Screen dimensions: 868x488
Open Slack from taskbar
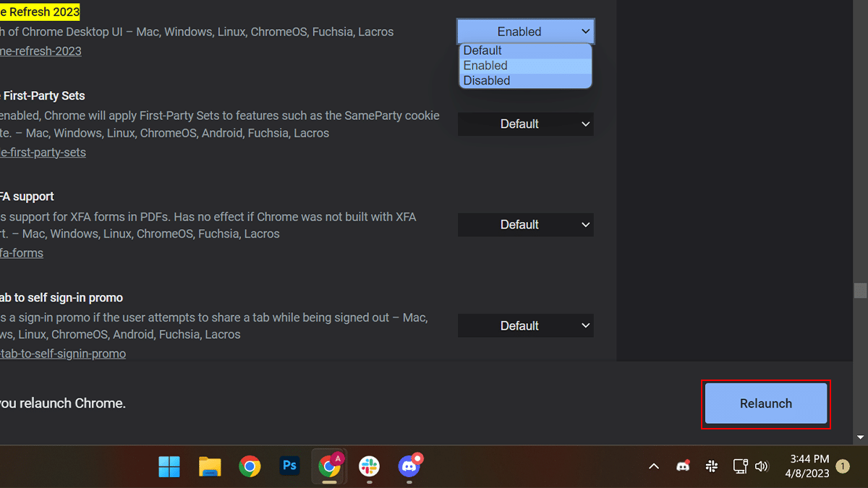pos(370,467)
